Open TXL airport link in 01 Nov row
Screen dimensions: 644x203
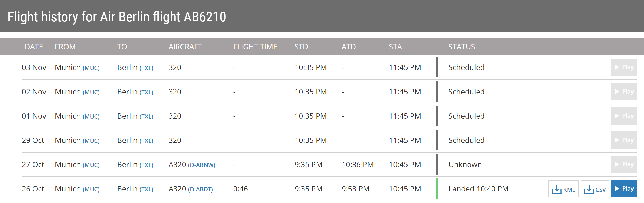click(x=146, y=117)
